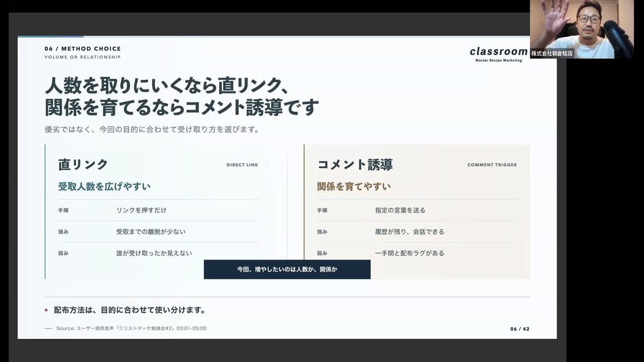Click the name label 株式会社朝倉商店
644x362 pixels.
(x=552, y=54)
